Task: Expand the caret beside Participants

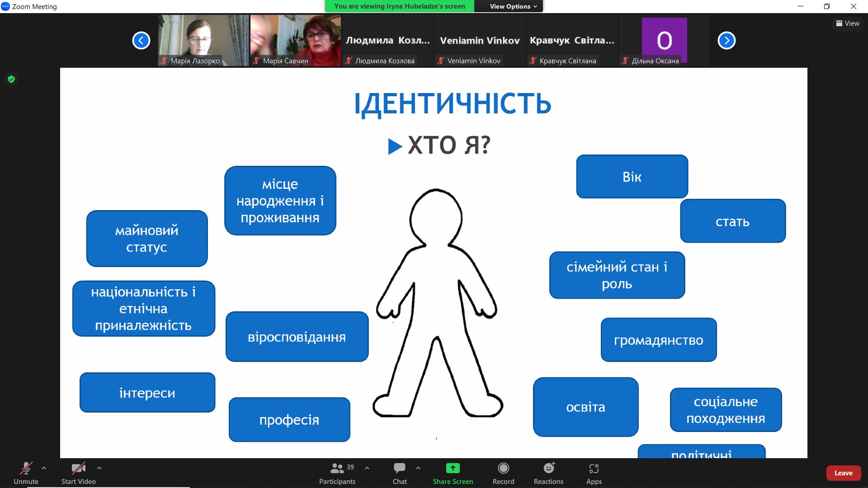Action: click(367, 468)
